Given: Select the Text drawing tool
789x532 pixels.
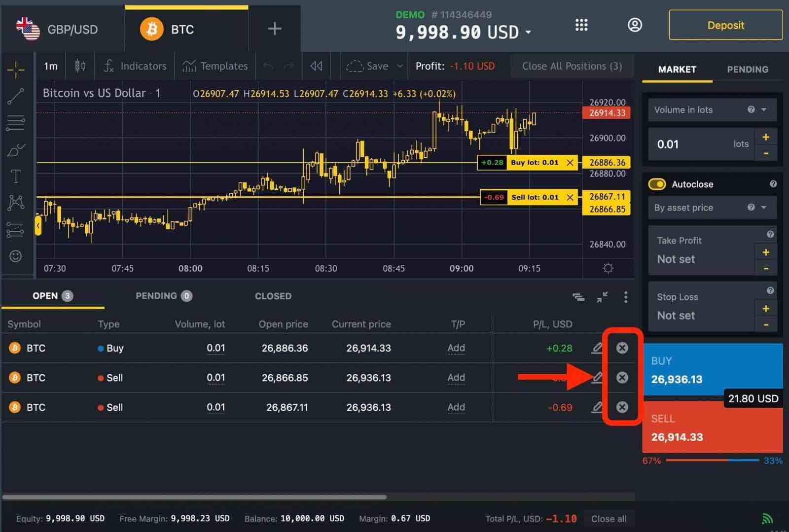Looking at the screenshot, I should point(16,175).
